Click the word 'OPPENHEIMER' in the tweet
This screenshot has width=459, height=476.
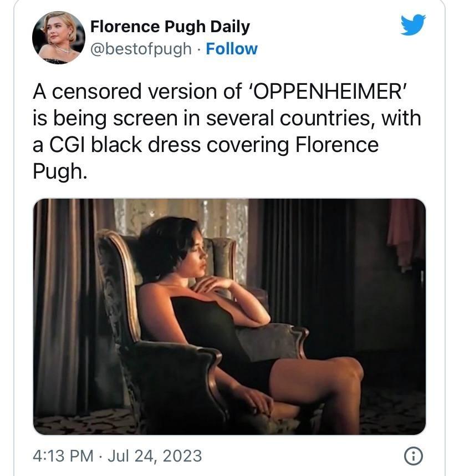click(x=327, y=91)
